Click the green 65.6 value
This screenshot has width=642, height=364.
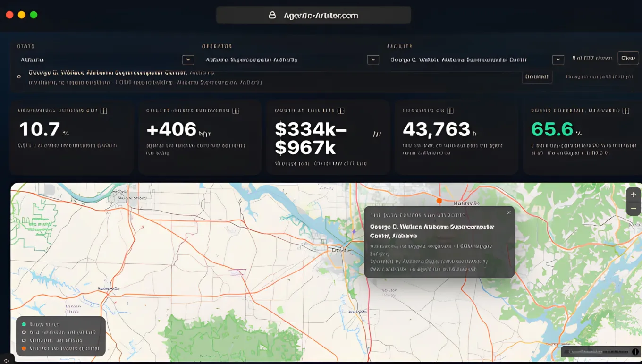(552, 129)
